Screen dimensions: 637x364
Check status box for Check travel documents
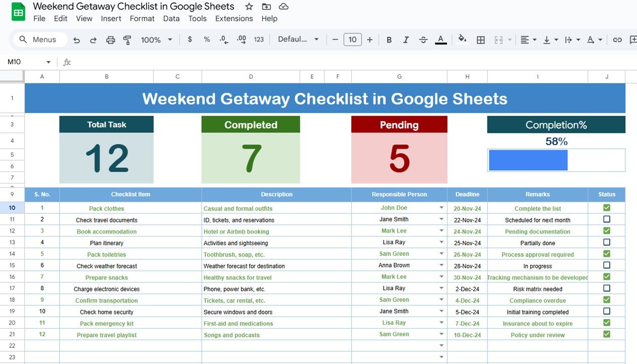pyautogui.click(x=607, y=219)
